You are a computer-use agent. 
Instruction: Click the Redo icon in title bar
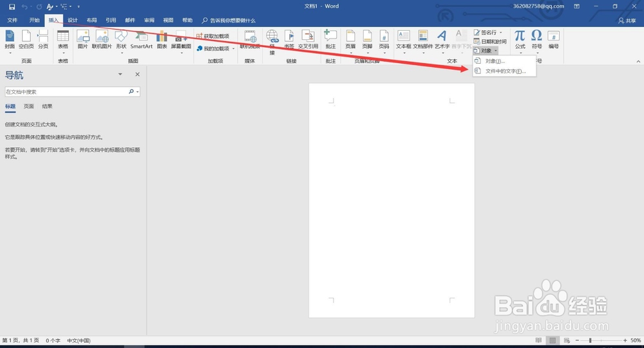pyautogui.click(x=39, y=6)
